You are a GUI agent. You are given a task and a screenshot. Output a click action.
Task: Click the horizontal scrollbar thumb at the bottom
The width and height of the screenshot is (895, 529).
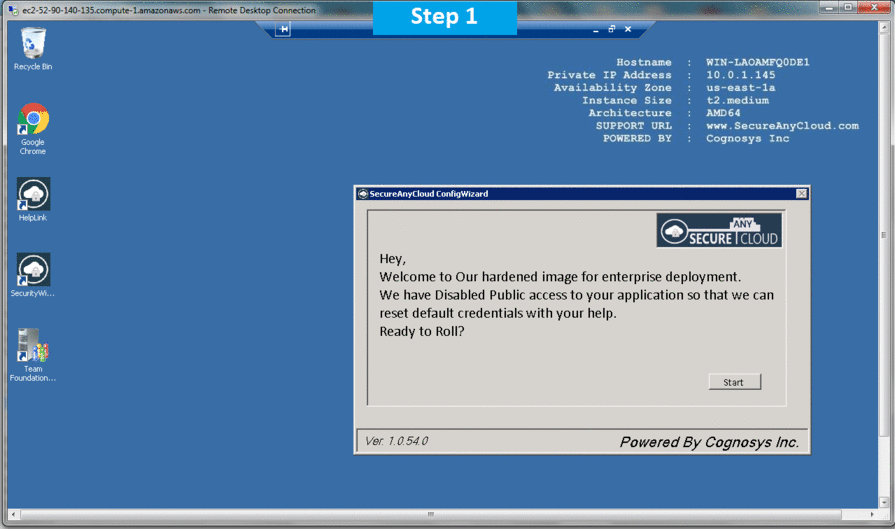(x=431, y=515)
